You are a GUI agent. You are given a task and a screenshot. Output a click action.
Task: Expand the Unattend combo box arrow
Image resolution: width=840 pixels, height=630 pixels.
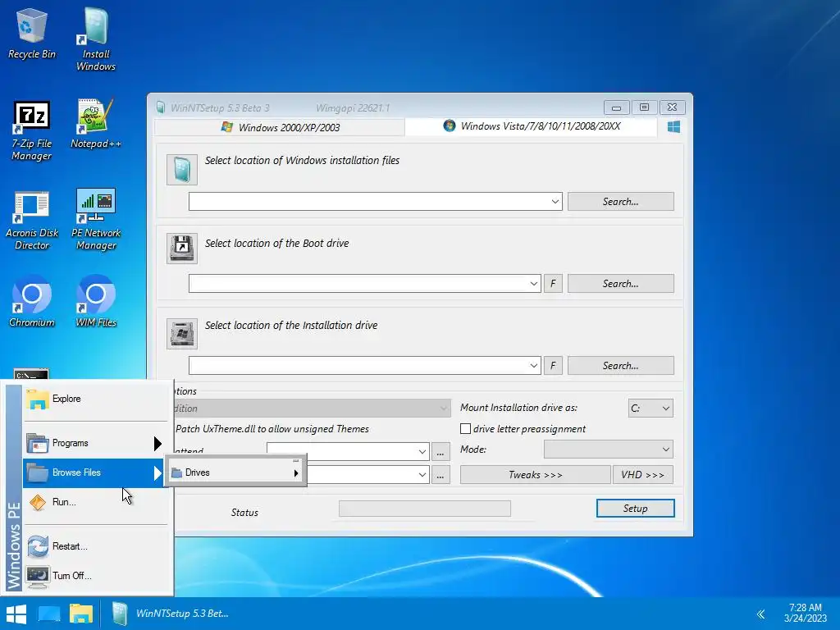point(422,452)
